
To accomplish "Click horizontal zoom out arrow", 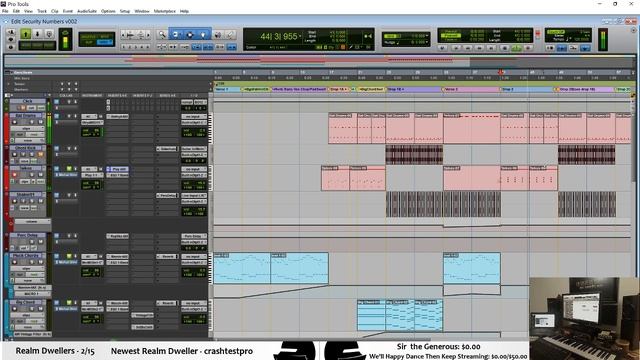I will point(122,35).
